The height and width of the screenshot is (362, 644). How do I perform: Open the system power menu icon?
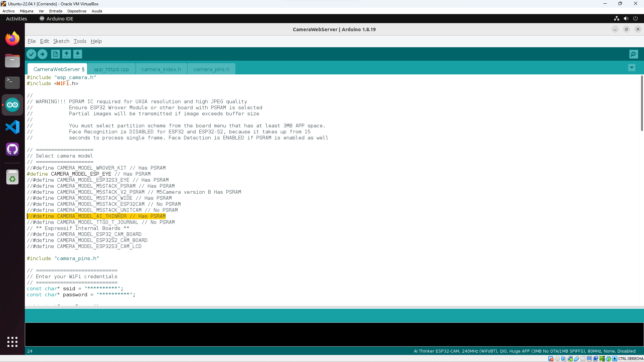635,19
